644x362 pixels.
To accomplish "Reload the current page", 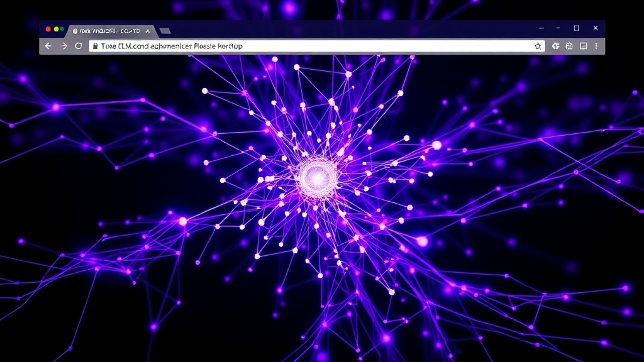I will click(x=79, y=46).
